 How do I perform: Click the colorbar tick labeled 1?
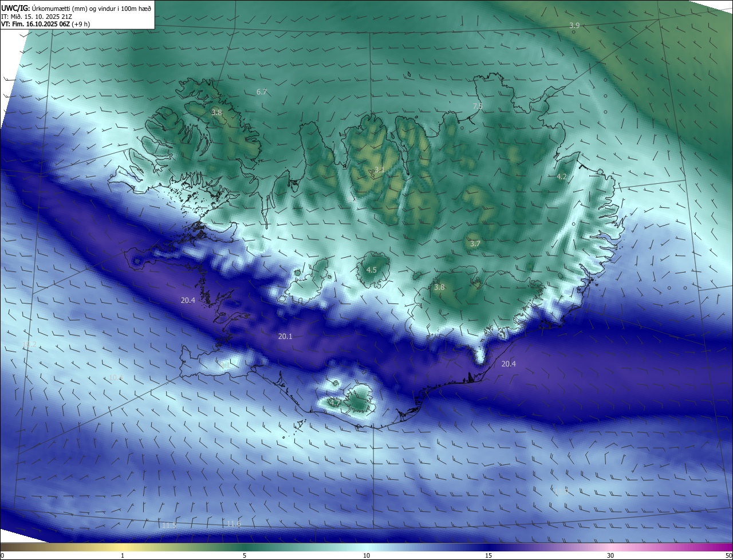coord(123,555)
